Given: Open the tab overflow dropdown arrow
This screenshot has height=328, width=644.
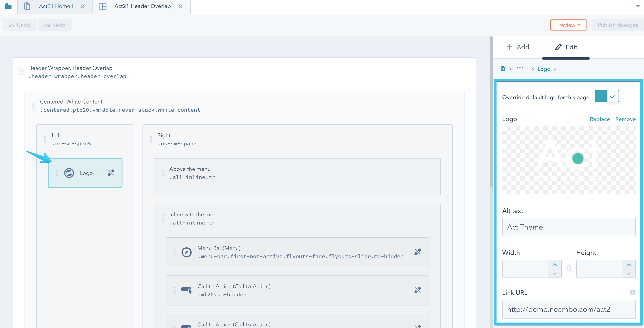Looking at the screenshot, I should point(638,6).
